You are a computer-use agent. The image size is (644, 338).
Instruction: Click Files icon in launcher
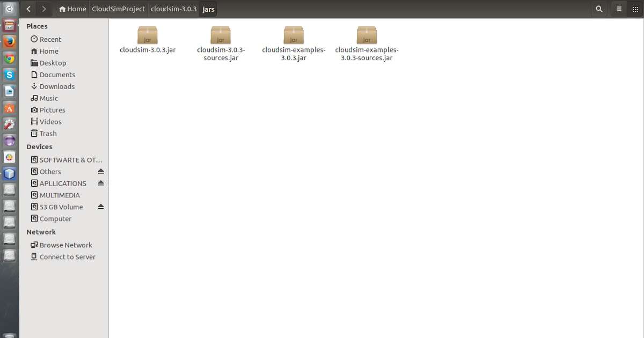click(x=9, y=25)
